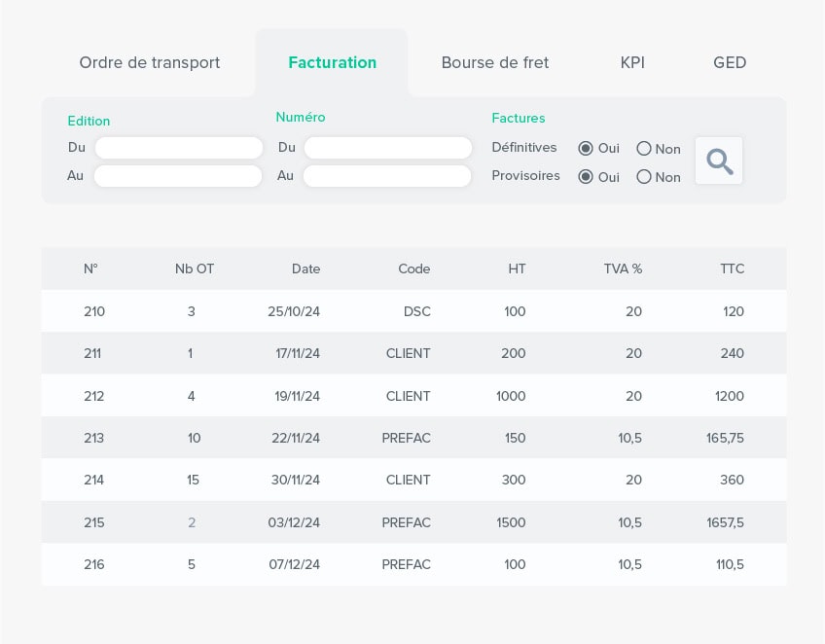Select Oui for Provisoires invoices
This screenshot has width=825, height=644.
[586, 177]
